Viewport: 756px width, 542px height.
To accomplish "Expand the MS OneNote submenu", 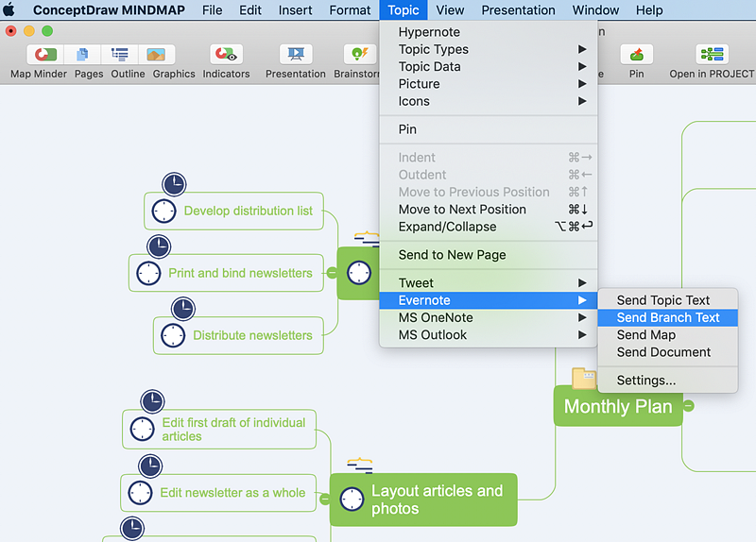I will pos(488,317).
